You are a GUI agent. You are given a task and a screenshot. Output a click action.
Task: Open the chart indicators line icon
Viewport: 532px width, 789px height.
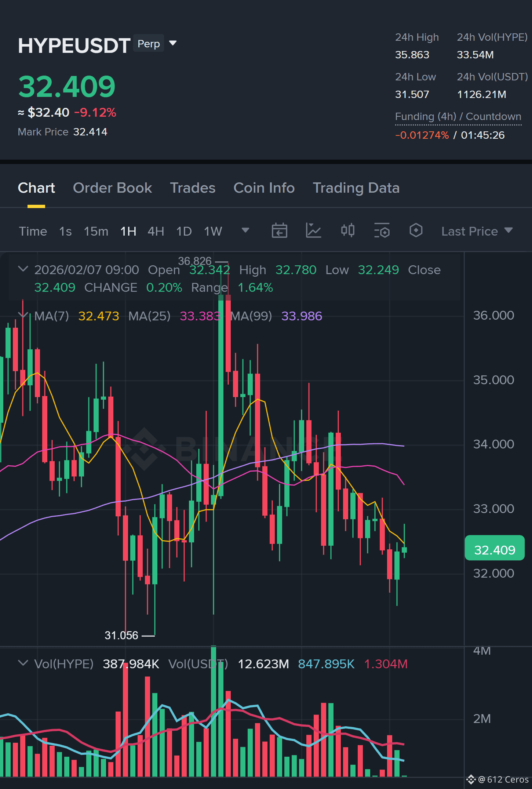pyautogui.click(x=313, y=231)
